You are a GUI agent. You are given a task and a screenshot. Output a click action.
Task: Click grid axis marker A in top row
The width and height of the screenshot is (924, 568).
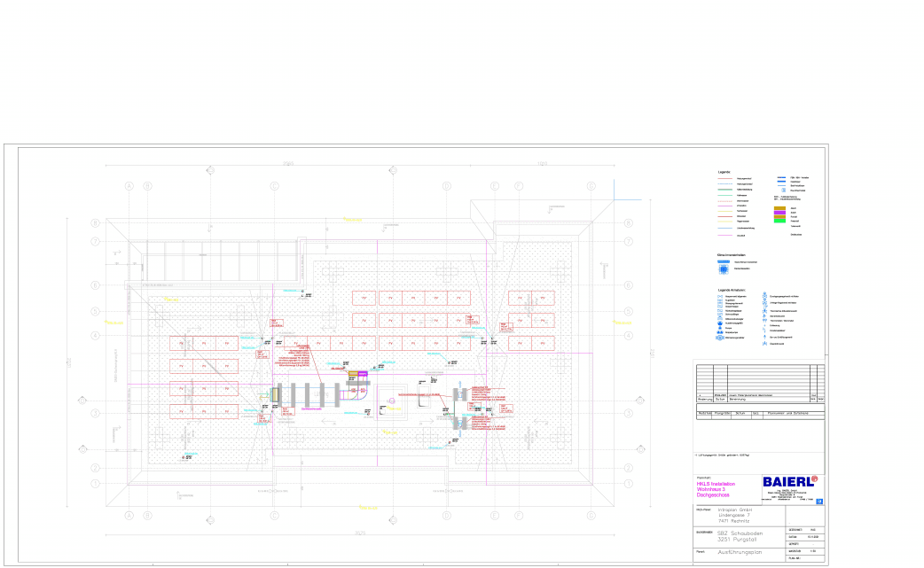(x=129, y=186)
